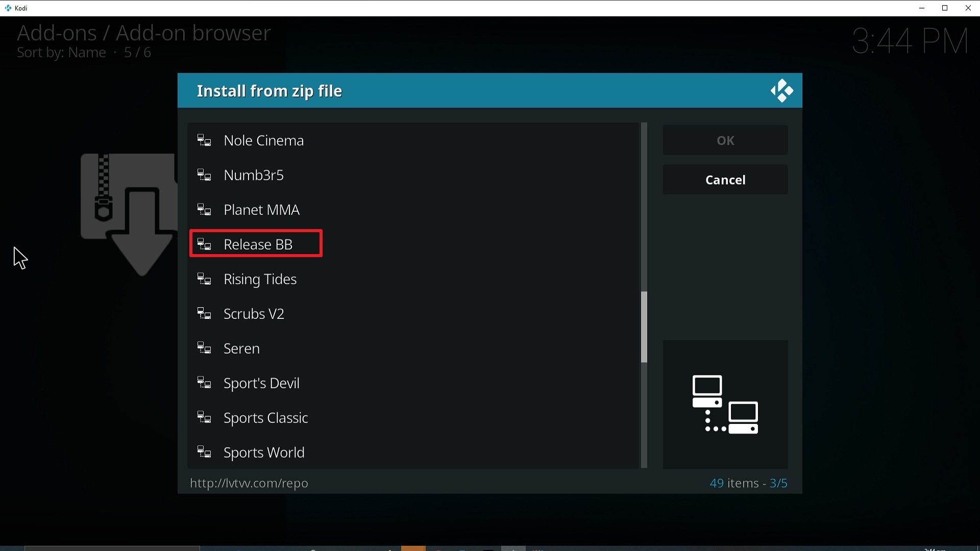Image resolution: width=980 pixels, height=551 pixels.
Task: Click the network icon beside Sports Classic
Action: click(x=205, y=418)
